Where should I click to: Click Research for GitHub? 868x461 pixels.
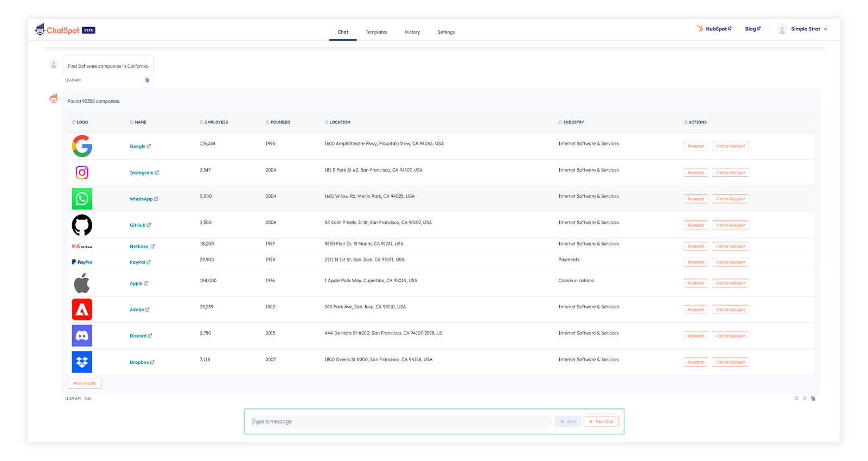click(x=696, y=225)
